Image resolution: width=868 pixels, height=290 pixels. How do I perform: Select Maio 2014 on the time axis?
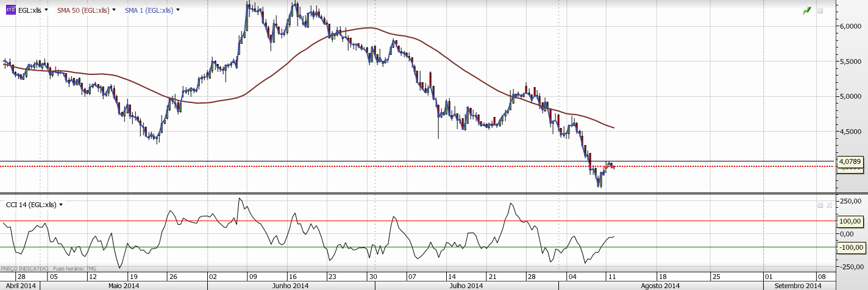tap(124, 286)
